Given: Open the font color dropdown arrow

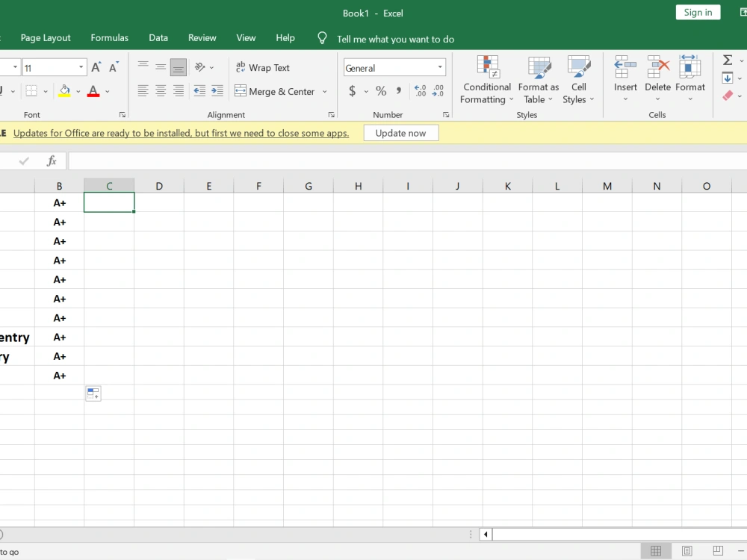Looking at the screenshot, I should click(107, 91).
